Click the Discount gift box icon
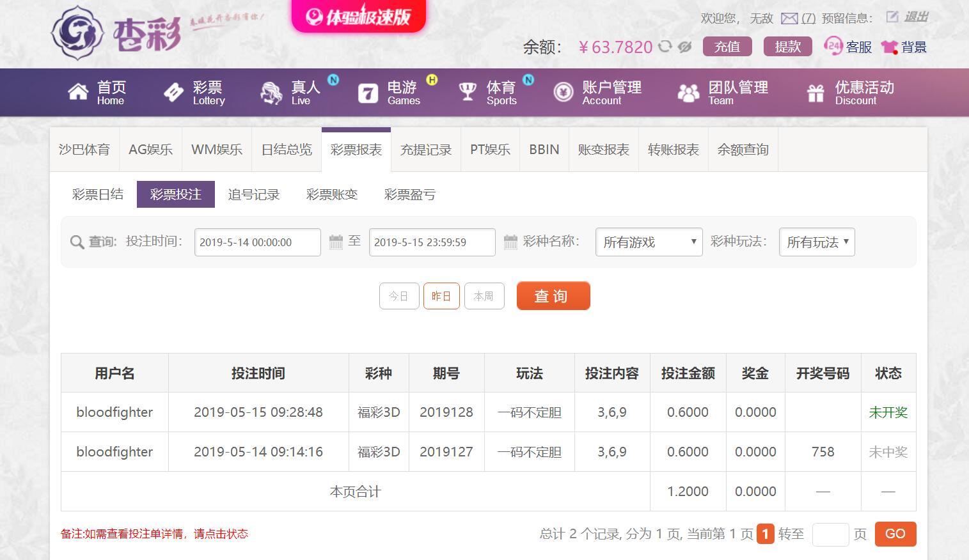The height and width of the screenshot is (560, 969). click(815, 93)
